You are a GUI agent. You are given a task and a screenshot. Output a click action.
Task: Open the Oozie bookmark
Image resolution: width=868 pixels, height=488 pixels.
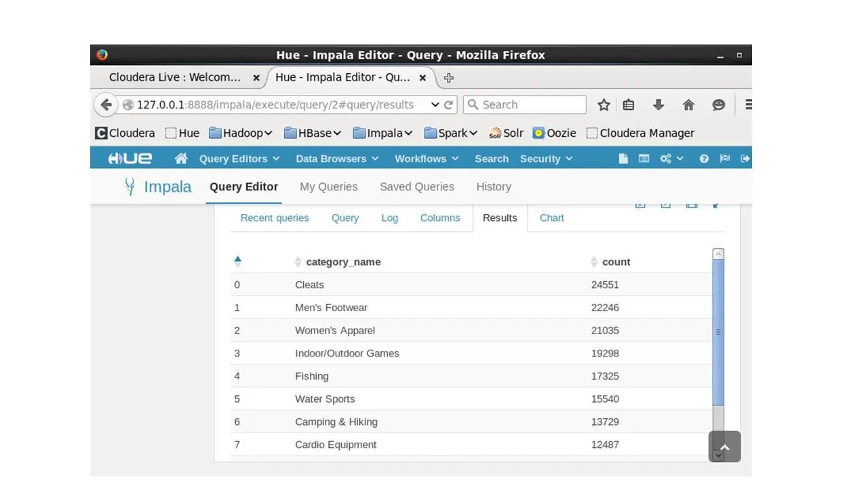(x=554, y=133)
